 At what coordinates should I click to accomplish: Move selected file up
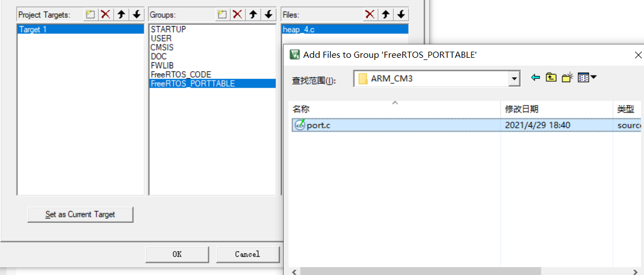point(386,15)
